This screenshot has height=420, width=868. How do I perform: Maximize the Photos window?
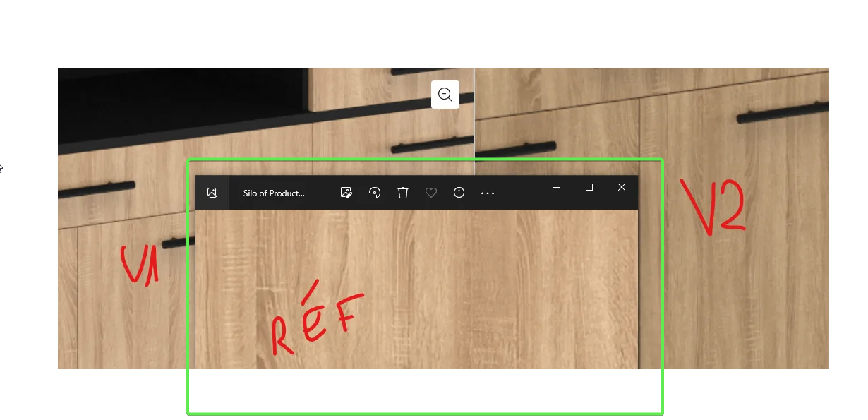tap(589, 187)
